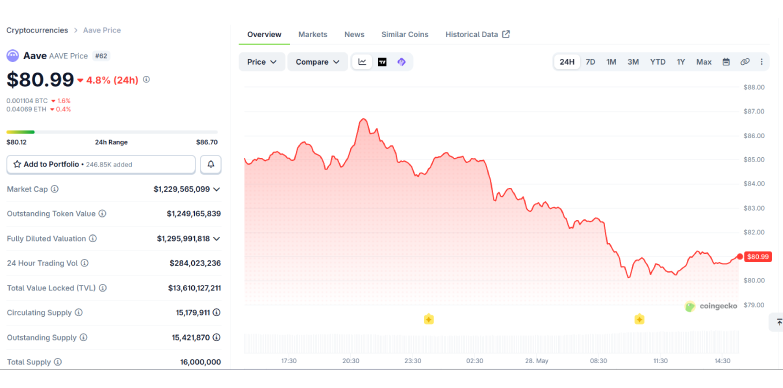Click the 24h Range progress bar
The width and height of the screenshot is (783, 388).
tap(112, 132)
